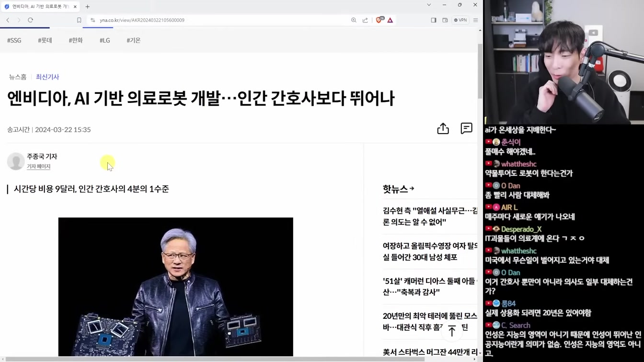Click the Jensen Huang article photo
The image size is (644, 362).
(176, 287)
